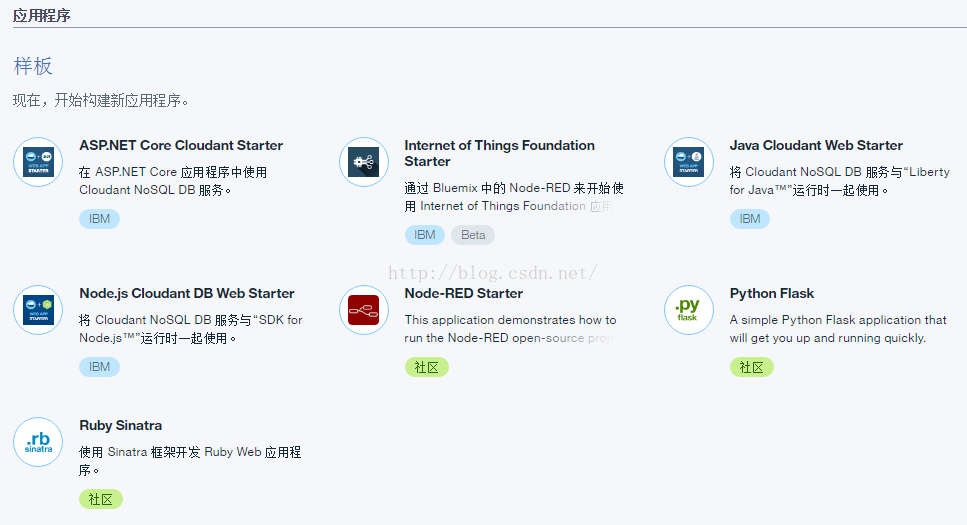The image size is (967, 525).
Task: Click 'A simple Python Flask application' description
Action: [837, 329]
